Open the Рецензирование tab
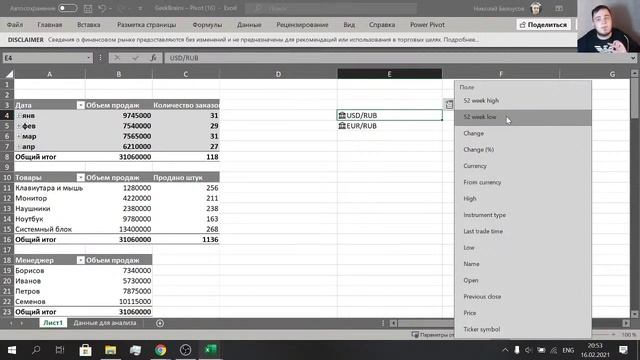Viewport: 640px width, 360px height. click(302, 25)
